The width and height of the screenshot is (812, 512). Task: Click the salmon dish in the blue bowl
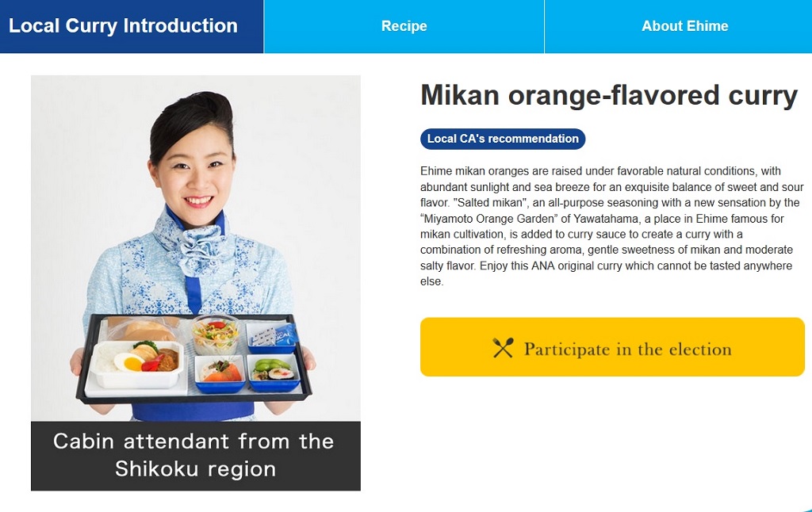(x=220, y=373)
